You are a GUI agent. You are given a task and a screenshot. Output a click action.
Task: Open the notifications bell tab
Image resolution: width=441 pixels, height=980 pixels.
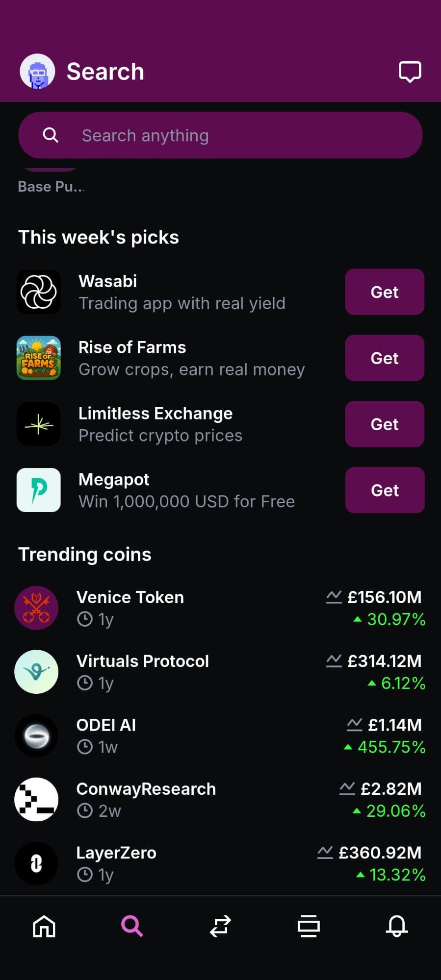397,926
